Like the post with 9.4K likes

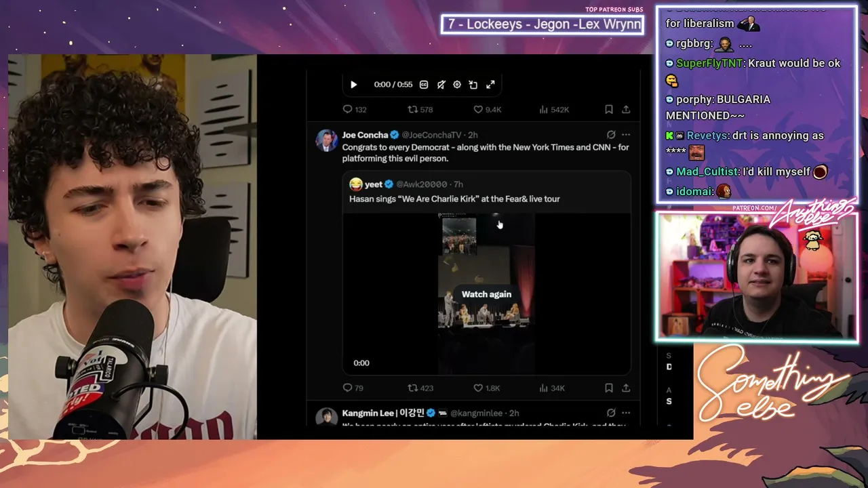(487, 109)
